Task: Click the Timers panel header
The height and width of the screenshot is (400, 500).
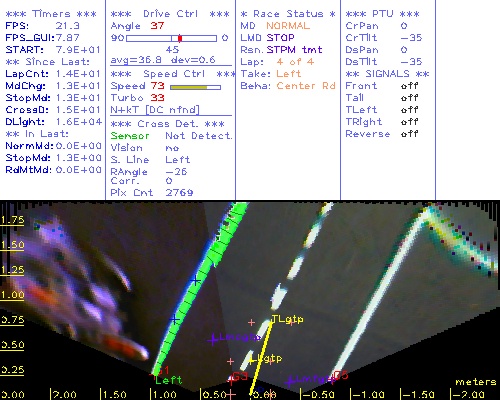Action: click(51, 14)
